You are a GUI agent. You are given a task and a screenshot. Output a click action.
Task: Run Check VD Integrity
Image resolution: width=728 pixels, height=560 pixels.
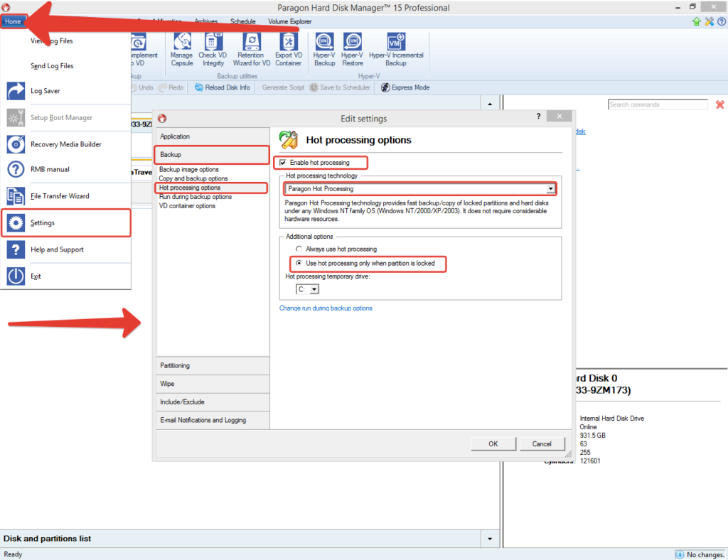213,50
